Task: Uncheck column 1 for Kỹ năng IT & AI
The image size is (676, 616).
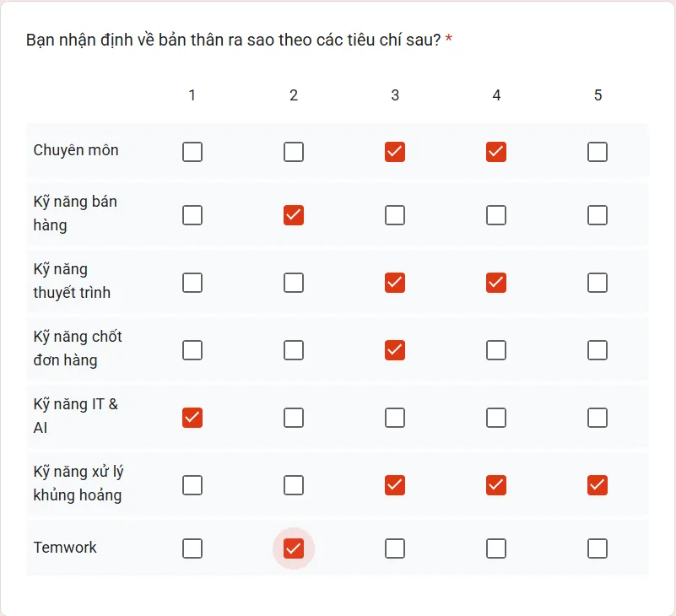Action: [192, 418]
